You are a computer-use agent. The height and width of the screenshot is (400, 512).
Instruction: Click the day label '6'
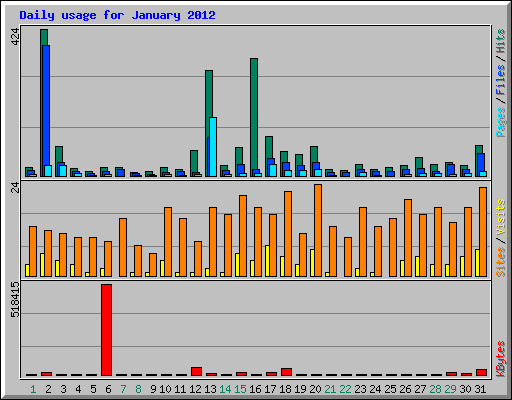[108, 389]
